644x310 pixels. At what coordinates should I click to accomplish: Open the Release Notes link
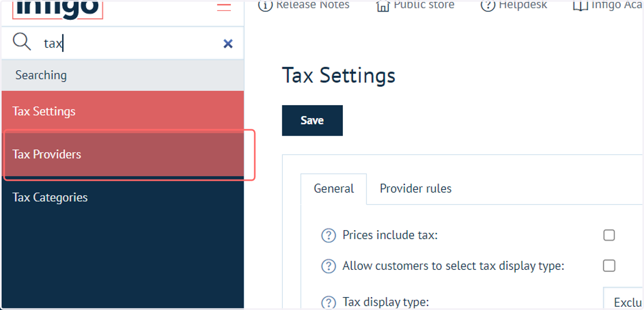pos(313,5)
